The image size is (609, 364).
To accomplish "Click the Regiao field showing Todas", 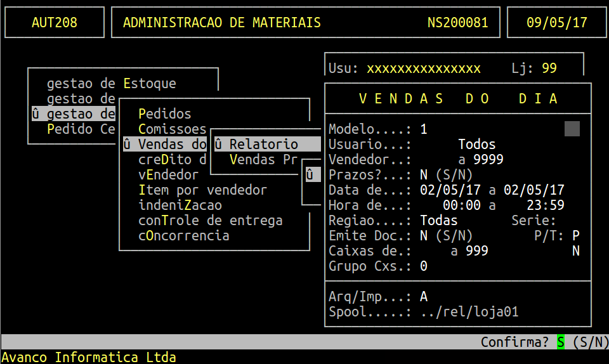I will point(439,221).
